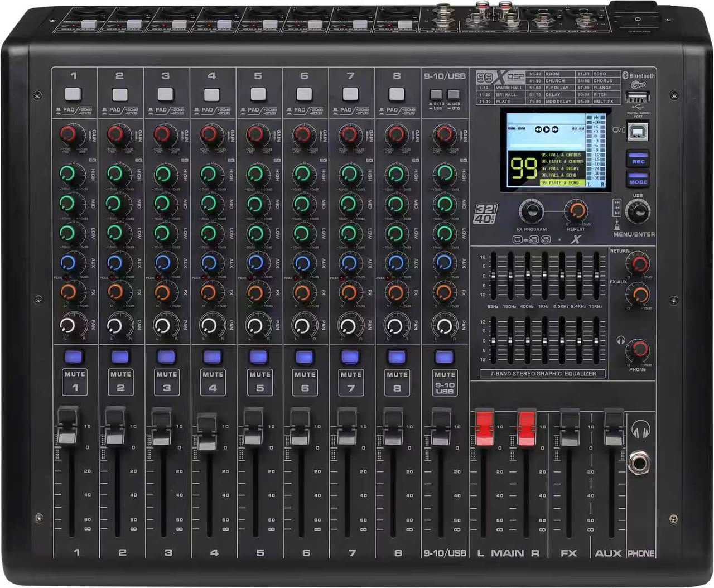Click the channel 1 volume fader
The width and height of the screenshot is (714, 588).
[x=69, y=426]
